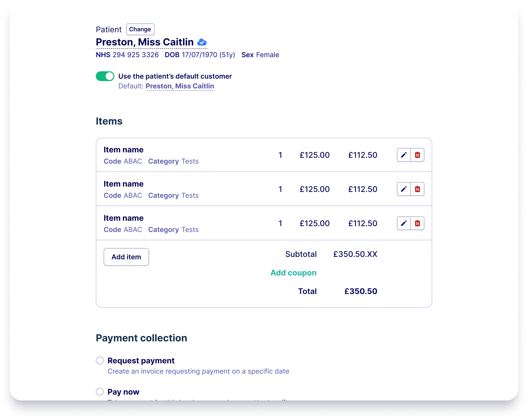Screen dimensions: 528x420
Task: Click the Total amount of £350.50
Action: (x=360, y=291)
